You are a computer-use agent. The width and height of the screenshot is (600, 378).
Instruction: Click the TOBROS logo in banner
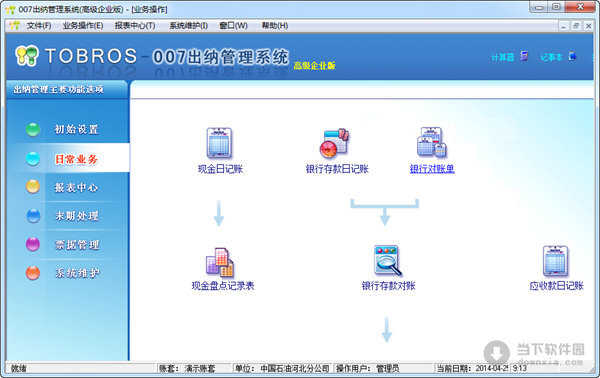[27, 55]
